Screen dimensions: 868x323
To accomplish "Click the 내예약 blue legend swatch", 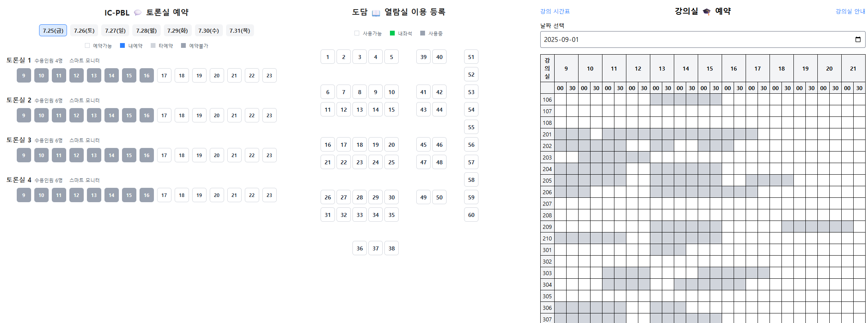I will pos(122,46).
